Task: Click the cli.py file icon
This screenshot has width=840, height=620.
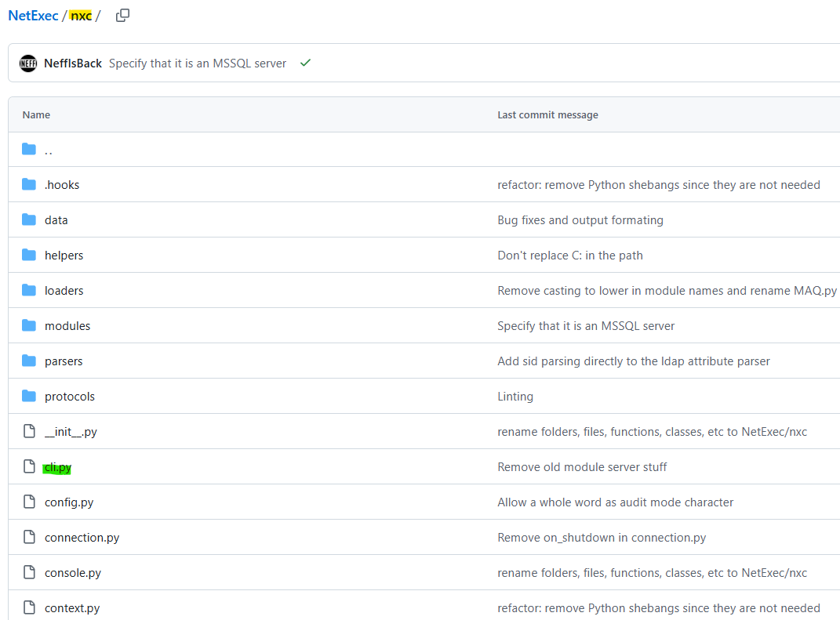Action: (29, 467)
